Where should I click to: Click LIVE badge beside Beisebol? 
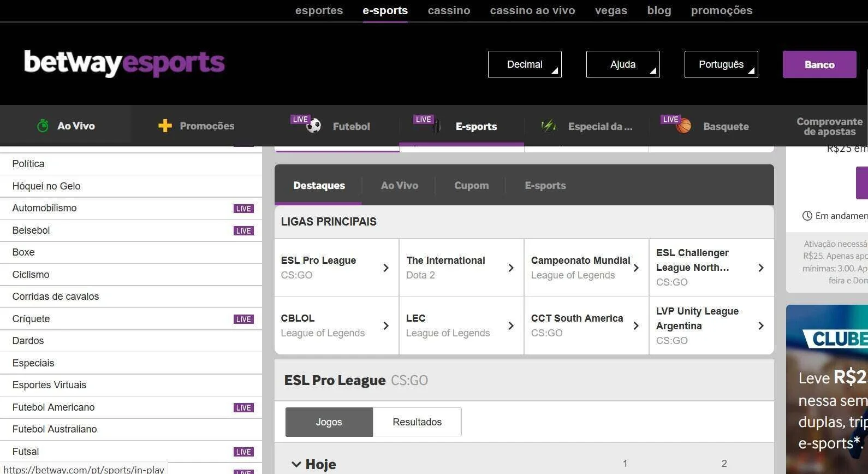click(243, 231)
